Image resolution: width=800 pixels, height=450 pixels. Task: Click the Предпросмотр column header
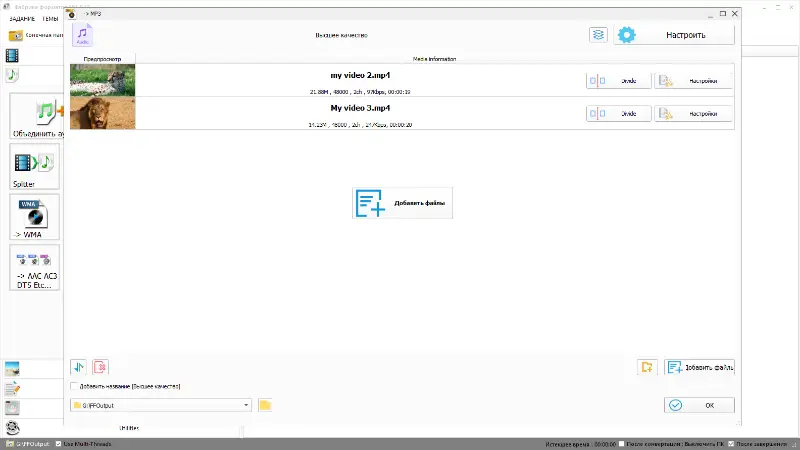pos(103,59)
